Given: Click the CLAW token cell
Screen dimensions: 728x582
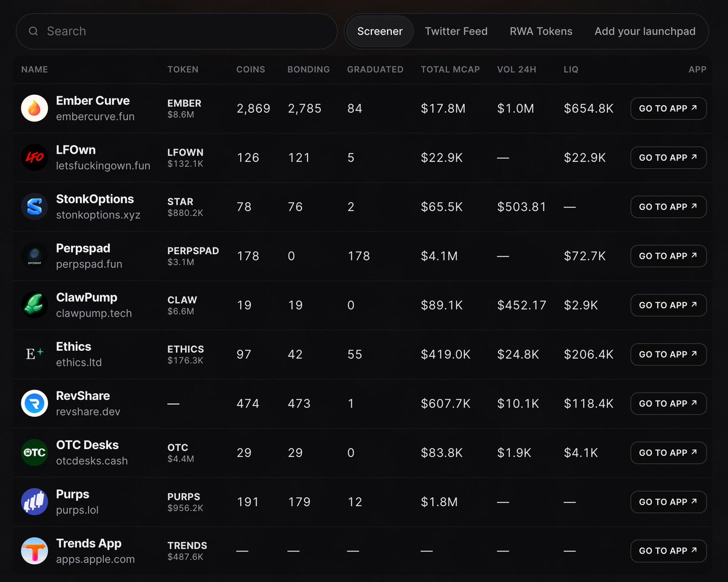Looking at the screenshot, I should [182, 305].
